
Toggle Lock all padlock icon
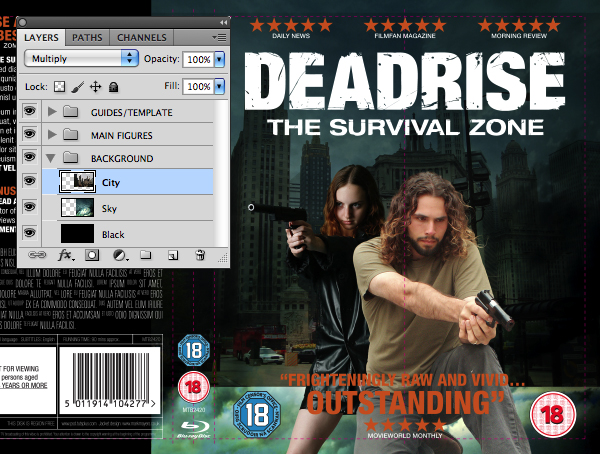coord(113,87)
